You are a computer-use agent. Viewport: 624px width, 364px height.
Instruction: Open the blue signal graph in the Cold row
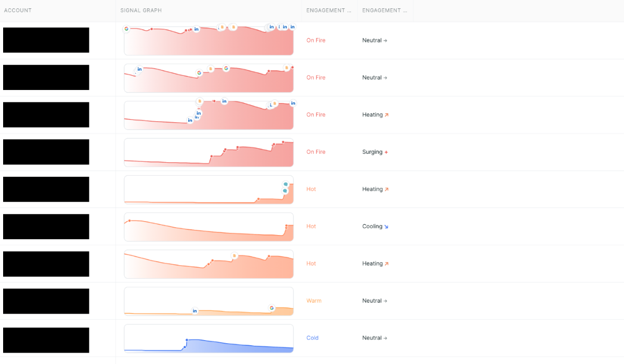coord(209,339)
